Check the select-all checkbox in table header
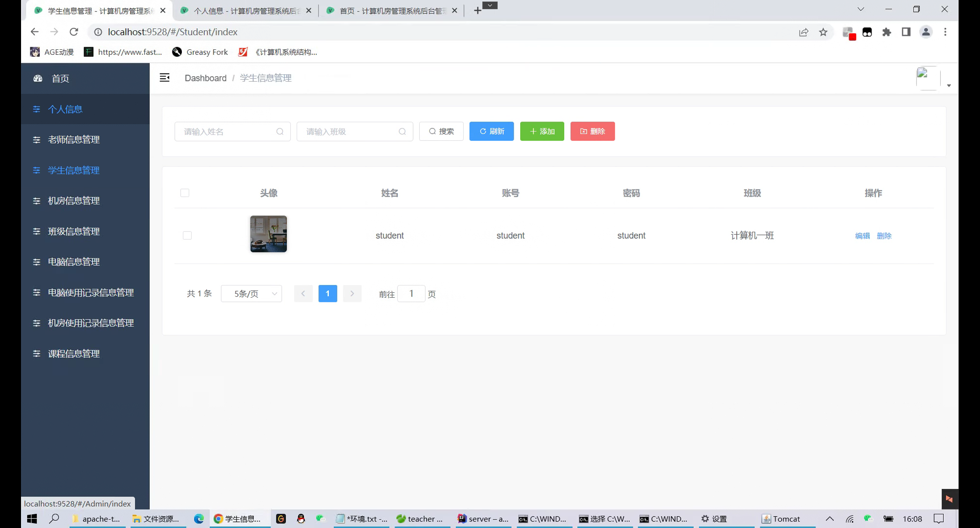 (x=185, y=193)
